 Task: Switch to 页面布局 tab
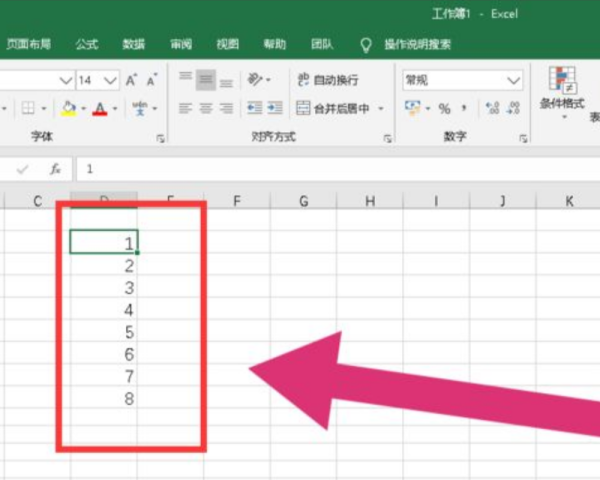point(29,44)
